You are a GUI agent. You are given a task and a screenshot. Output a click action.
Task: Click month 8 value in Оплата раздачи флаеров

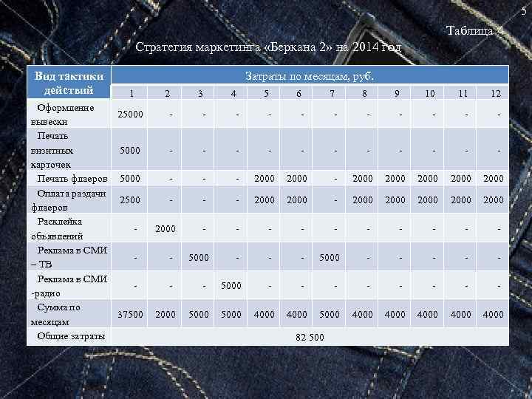(x=362, y=199)
